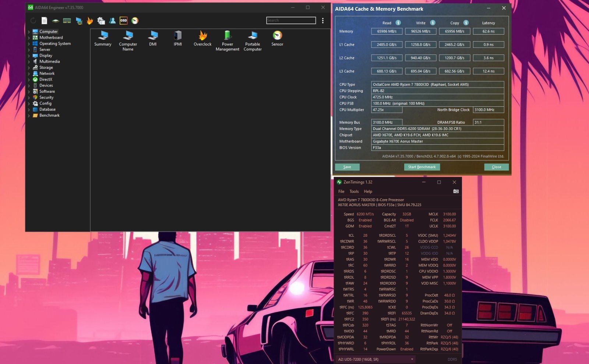Click the AIDA64 Search input field
This screenshot has height=364, width=589.
291,20
